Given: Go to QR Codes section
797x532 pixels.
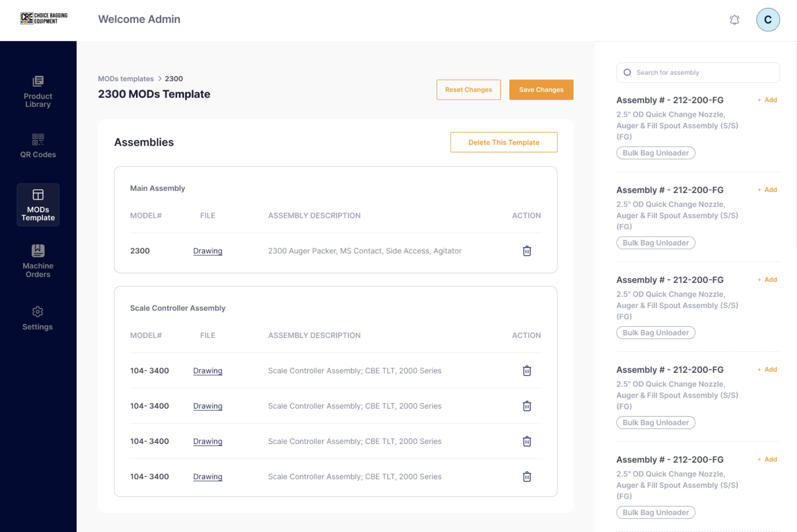Looking at the screenshot, I should [x=38, y=146].
